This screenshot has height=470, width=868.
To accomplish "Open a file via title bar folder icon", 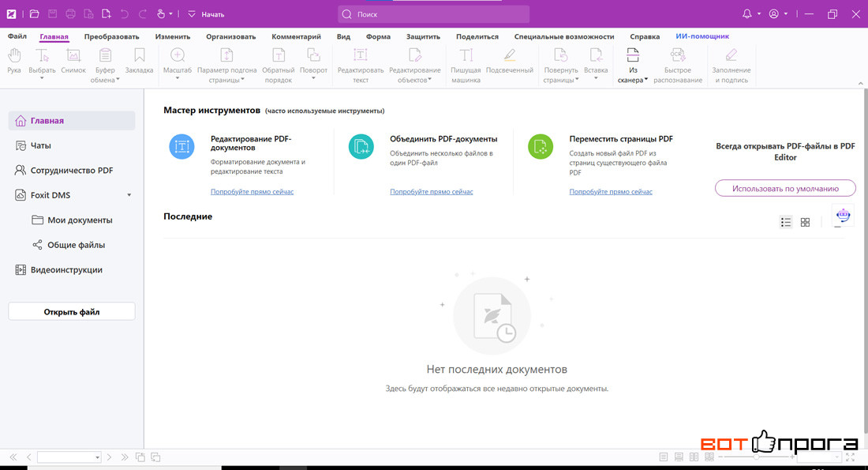I will tap(34, 14).
